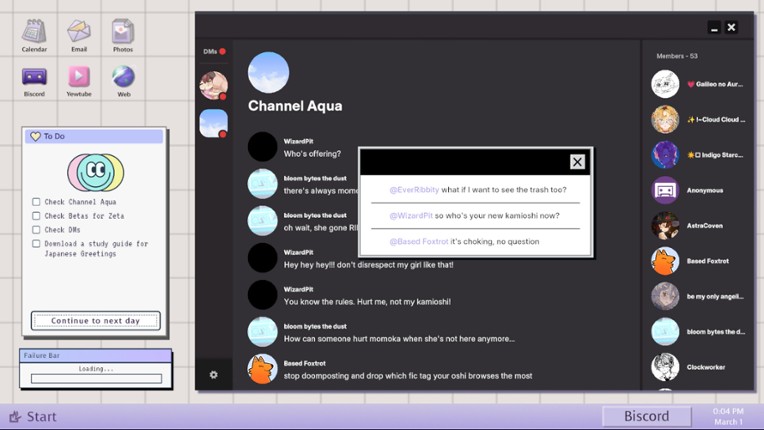Click message 'Hey hey hey!!! don't disrespect my girl'
This screenshot has height=430, width=764.
(368, 265)
